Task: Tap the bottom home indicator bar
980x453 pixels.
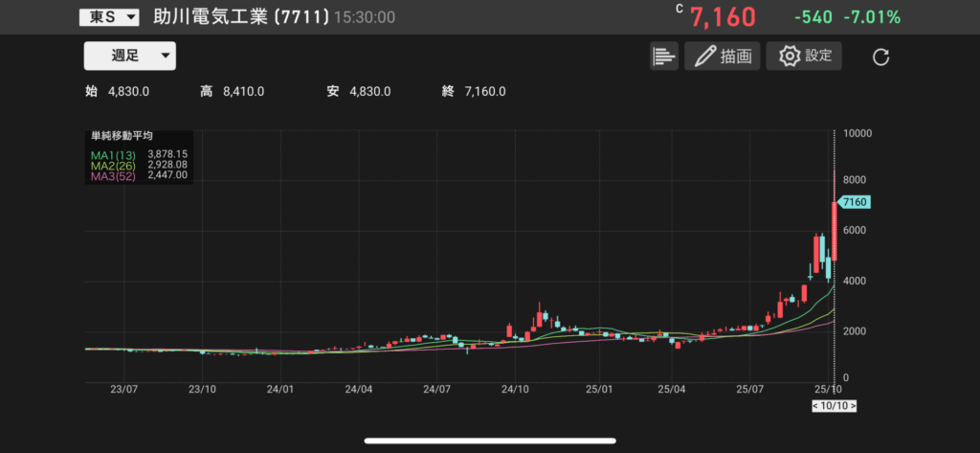Action: point(489,442)
